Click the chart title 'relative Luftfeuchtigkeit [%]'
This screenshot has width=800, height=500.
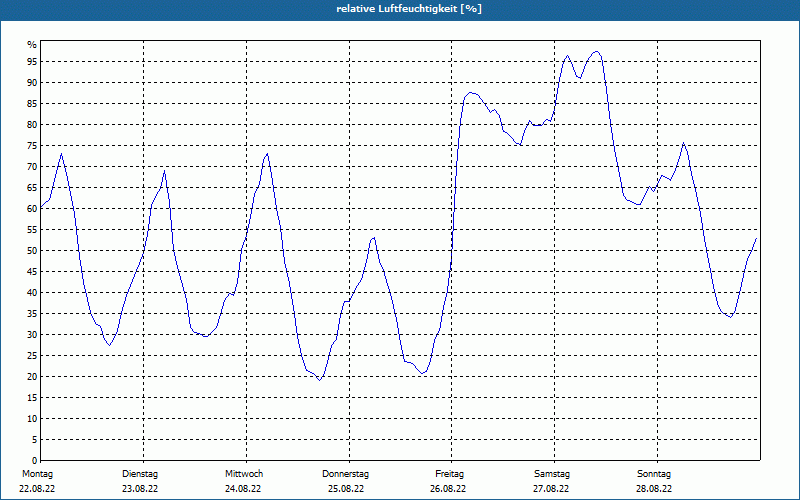point(409,9)
